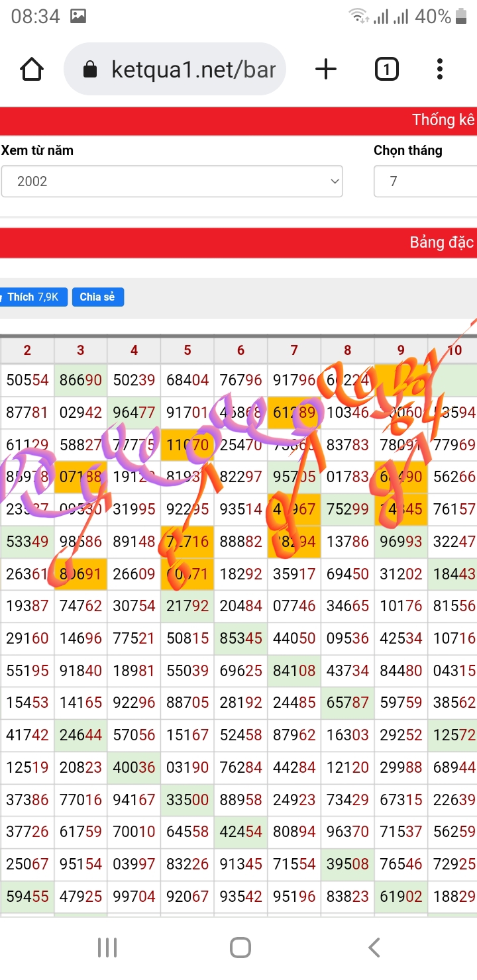The image size is (477, 980).
Task: Click the orange highlighted cell 11070
Action: pyautogui.click(x=187, y=444)
